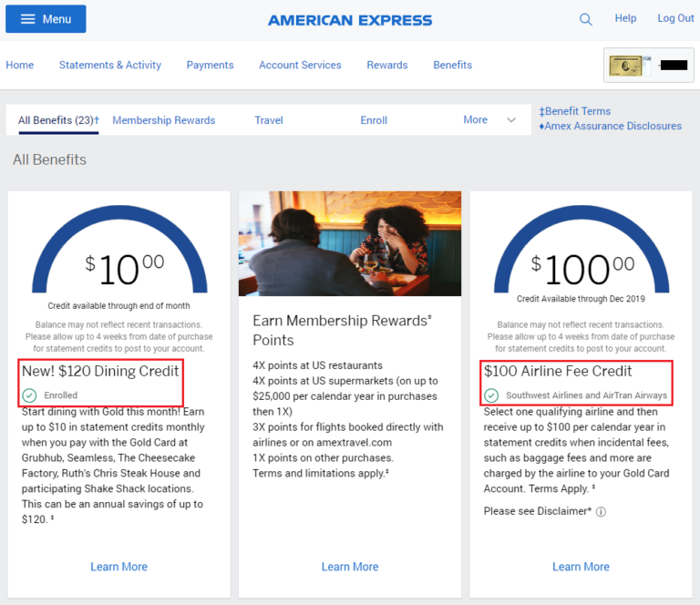Click Log Out
Screen dimensions: 700x605
coord(675,18)
